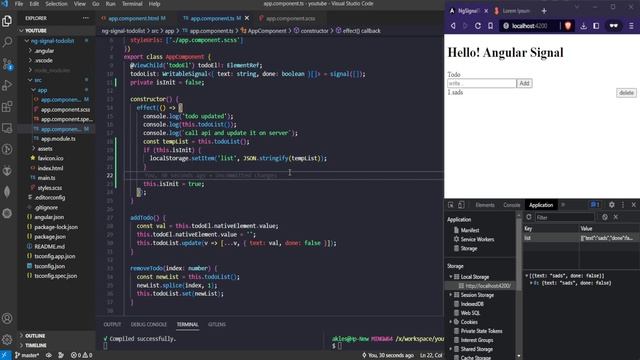Open the Search view in the activity bar
This screenshot has width=640, height=360.
(x=7, y=42)
